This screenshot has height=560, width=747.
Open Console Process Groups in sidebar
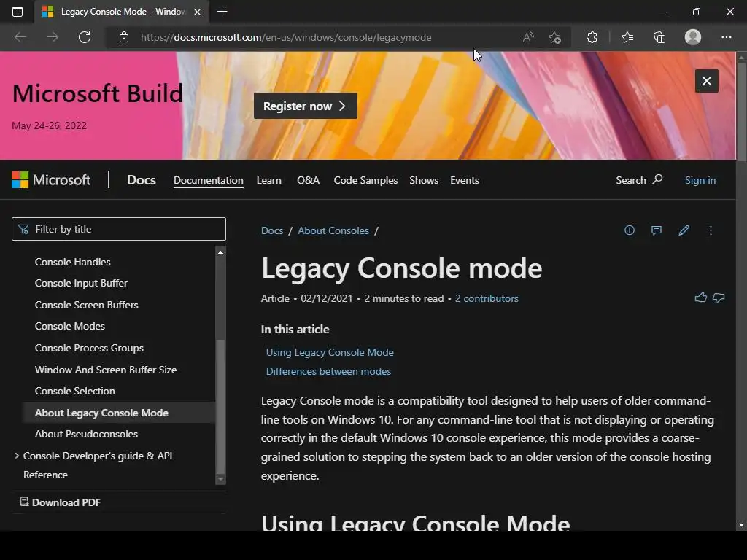click(x=89, y=348)
